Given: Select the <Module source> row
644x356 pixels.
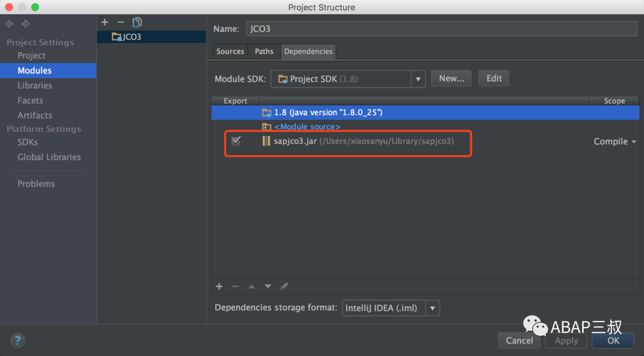Looking at the screenshot, I should point(425,127).
